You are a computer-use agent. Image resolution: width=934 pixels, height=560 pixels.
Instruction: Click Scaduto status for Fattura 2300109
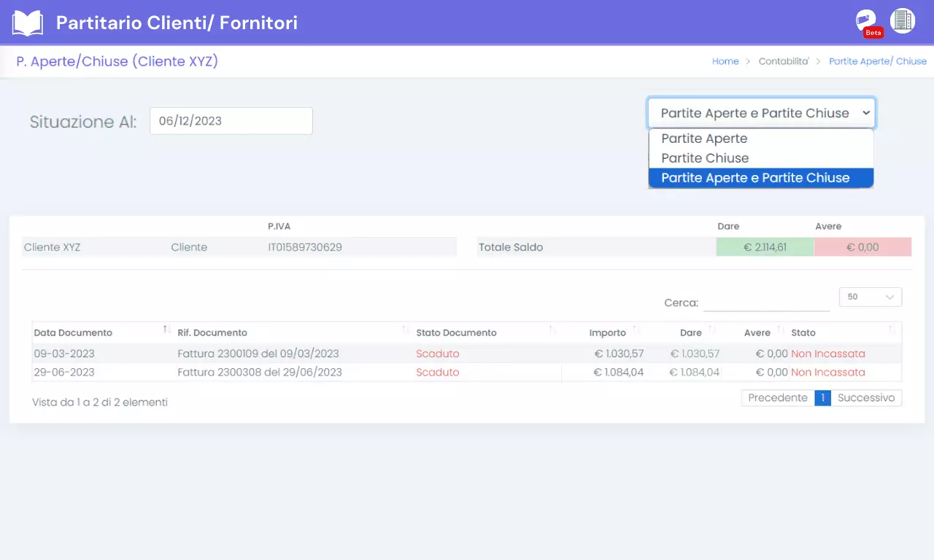[x=438, y=354]
